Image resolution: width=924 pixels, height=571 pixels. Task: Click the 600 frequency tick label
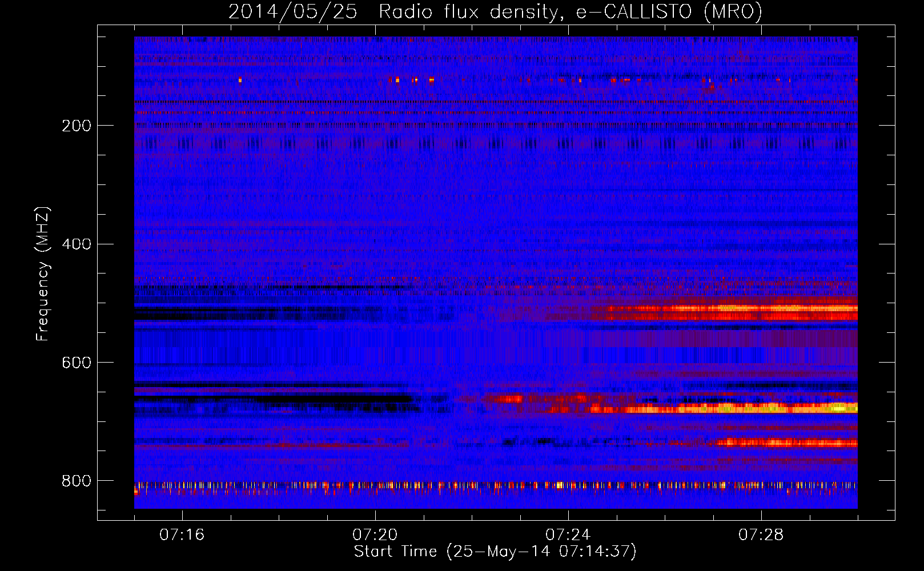click(77, 363)
